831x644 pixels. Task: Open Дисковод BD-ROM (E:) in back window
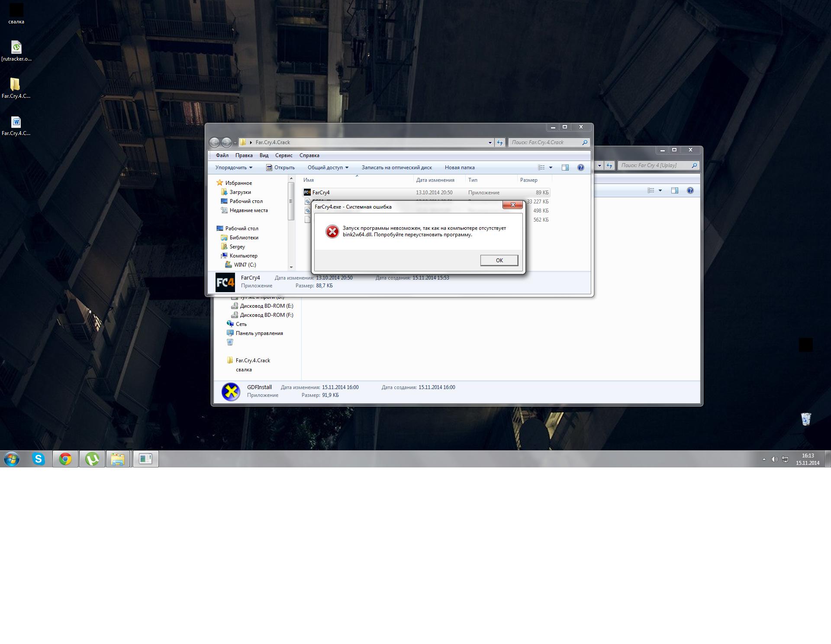[267, 306]
